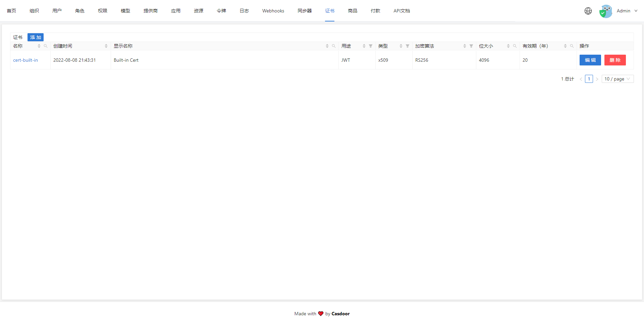Click the search icon on the 名称 column

(46, 46)
